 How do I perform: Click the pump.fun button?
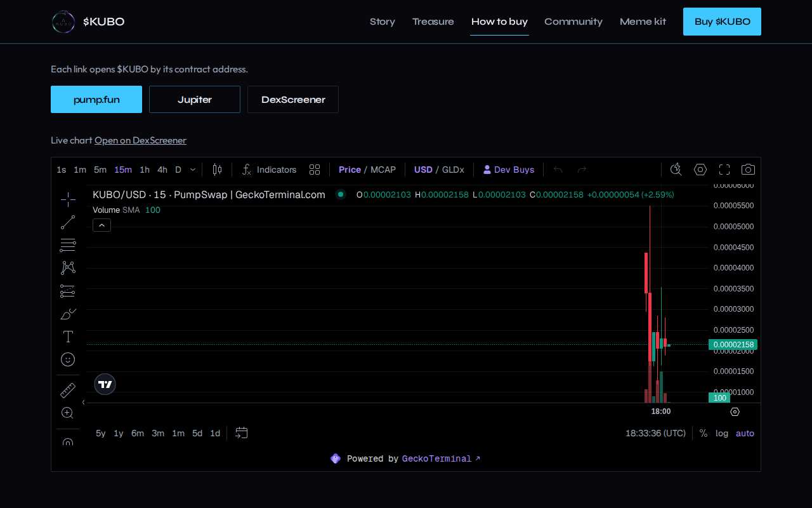[x=96, y=100]
